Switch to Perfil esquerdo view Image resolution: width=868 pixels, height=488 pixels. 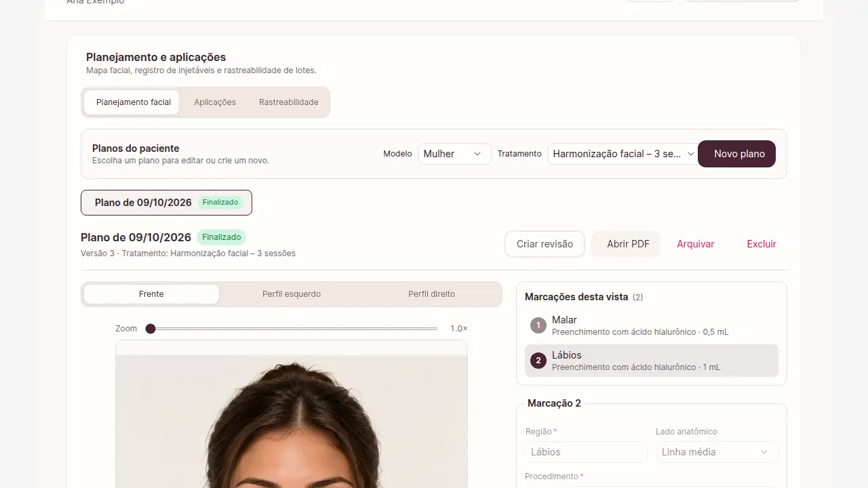click(292, 294)
